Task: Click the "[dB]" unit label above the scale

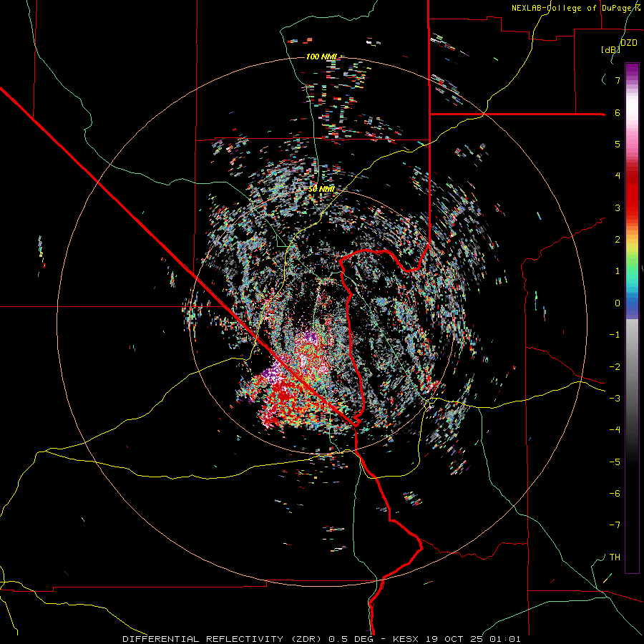Action: [610, 49]
